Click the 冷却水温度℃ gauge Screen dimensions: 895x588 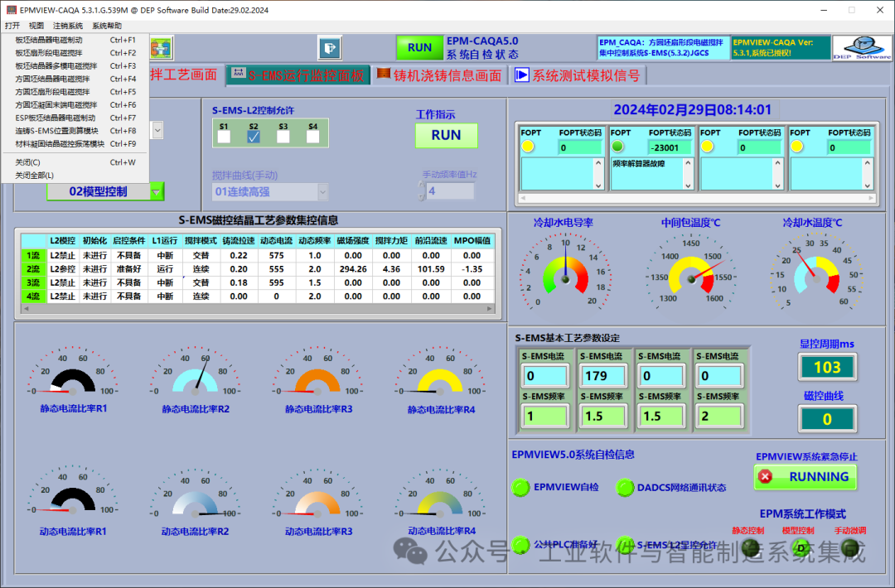(816, 272)
